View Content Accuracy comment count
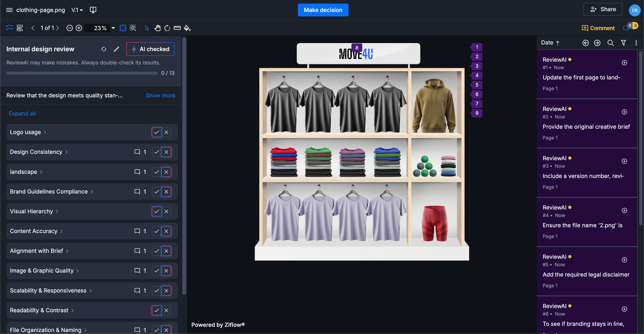The width and height of the screenshot is (644, 334). point(140,231)
